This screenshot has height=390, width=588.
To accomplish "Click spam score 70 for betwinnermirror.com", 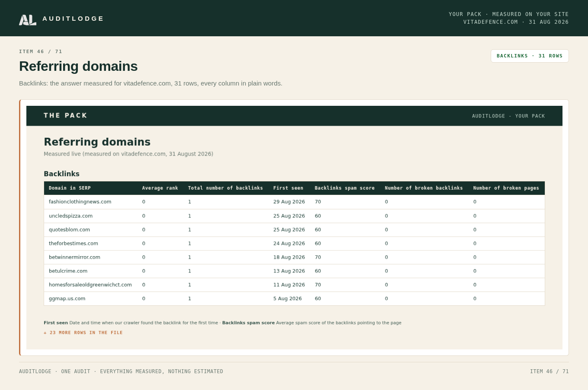I will (318, 257).
